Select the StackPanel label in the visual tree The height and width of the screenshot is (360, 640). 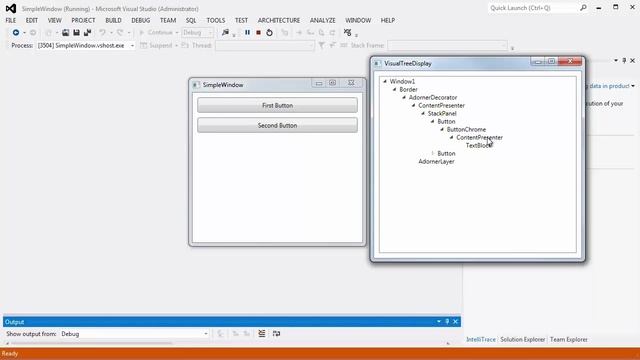(442, 113)
